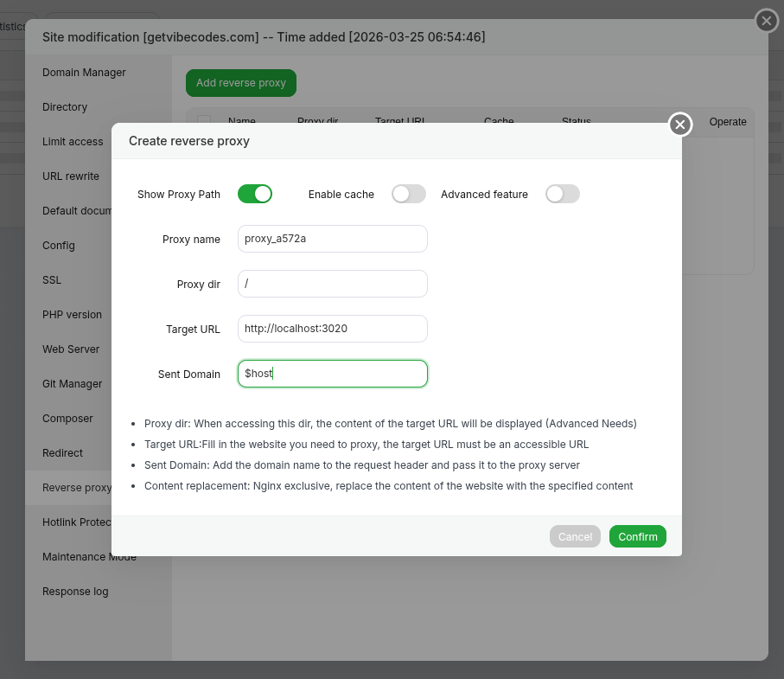Turn on Advanced feature toggle
The height and width of the screenshot is (679, 784).
[x=563, y=194]
